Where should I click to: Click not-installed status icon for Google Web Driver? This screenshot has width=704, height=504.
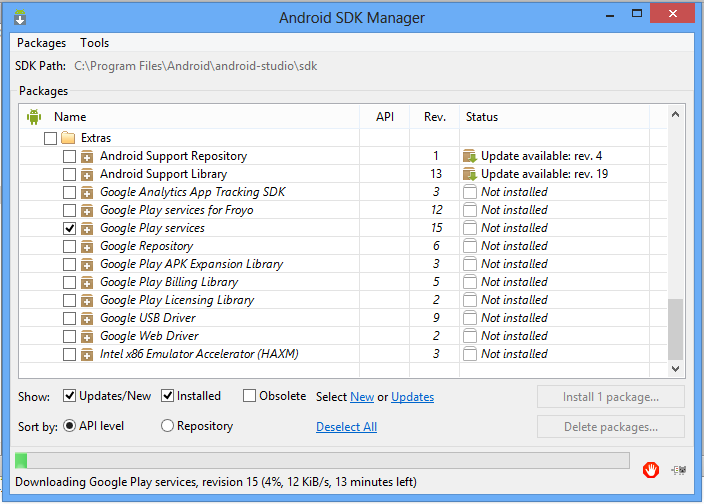pyautogui.click(x=470, y=336)
